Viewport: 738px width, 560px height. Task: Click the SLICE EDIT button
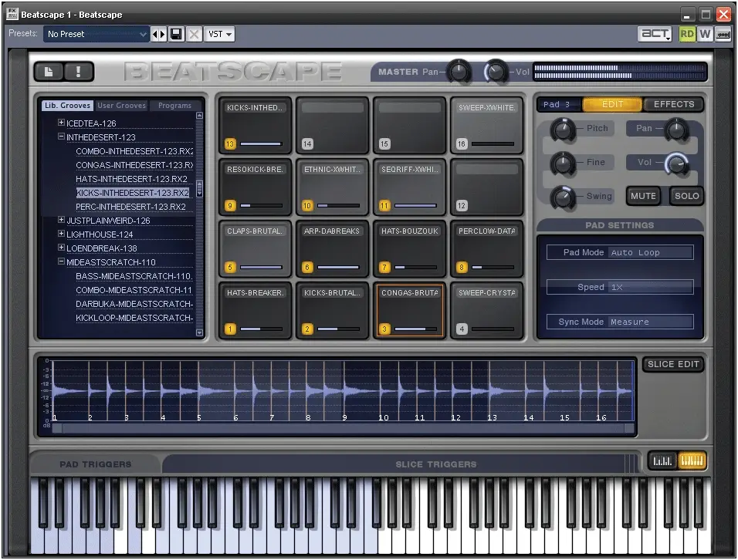pyautogui.click(x=673, y=364)
